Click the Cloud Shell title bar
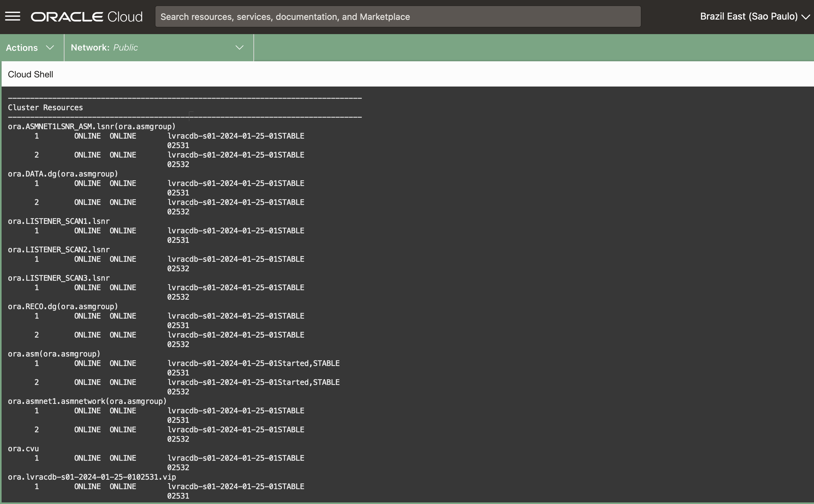This screenshot has width=814, height=504. tap(31, 74)
